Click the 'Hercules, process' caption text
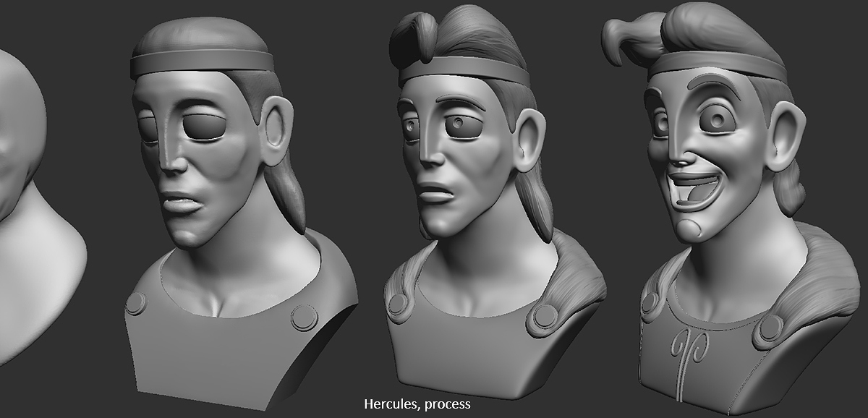868x418 pixels. 417,404
